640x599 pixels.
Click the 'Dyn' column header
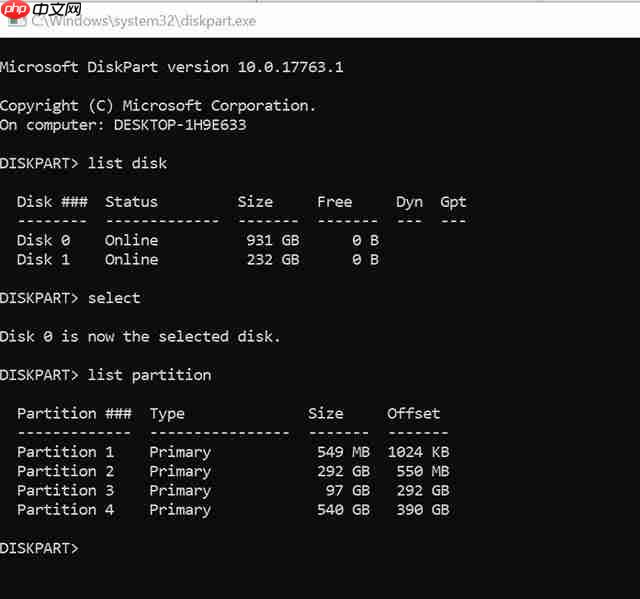[x=409, y=202]
